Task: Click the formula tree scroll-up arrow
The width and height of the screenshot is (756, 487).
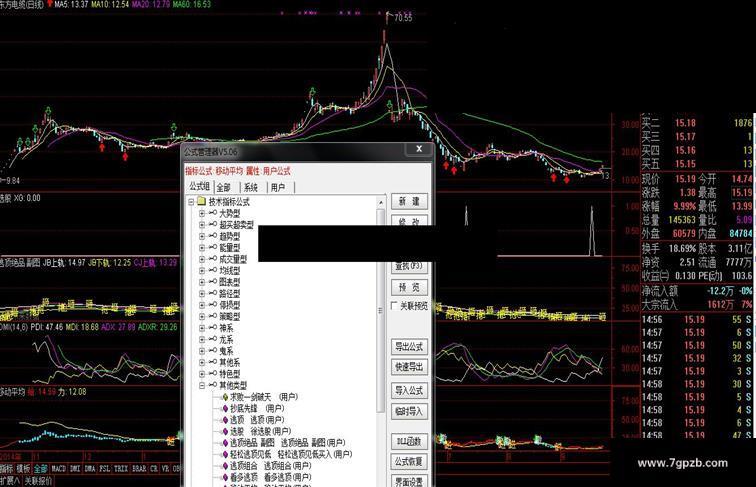Action: pyautogui.click(x=380, y=203)
